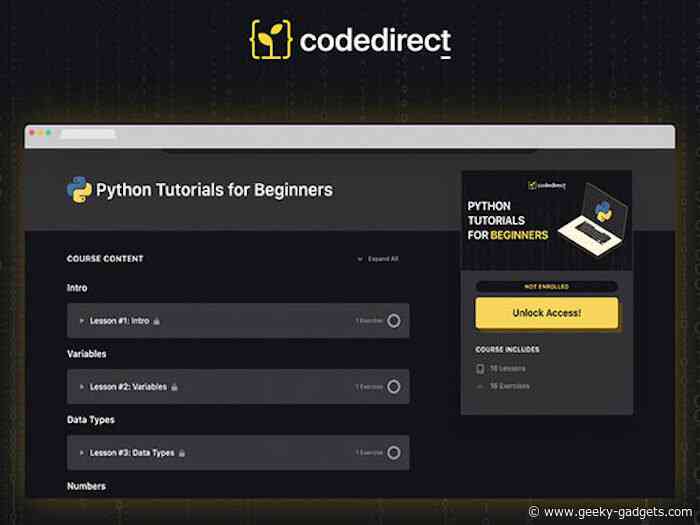Open Lesson #1: Intro link
700x525 pixels.
point(120,321)
